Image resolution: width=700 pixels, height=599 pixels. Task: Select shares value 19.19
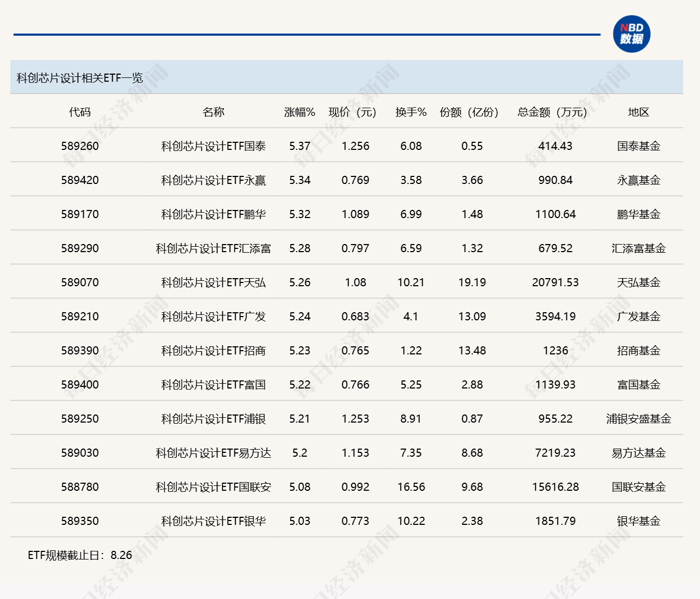472,282
